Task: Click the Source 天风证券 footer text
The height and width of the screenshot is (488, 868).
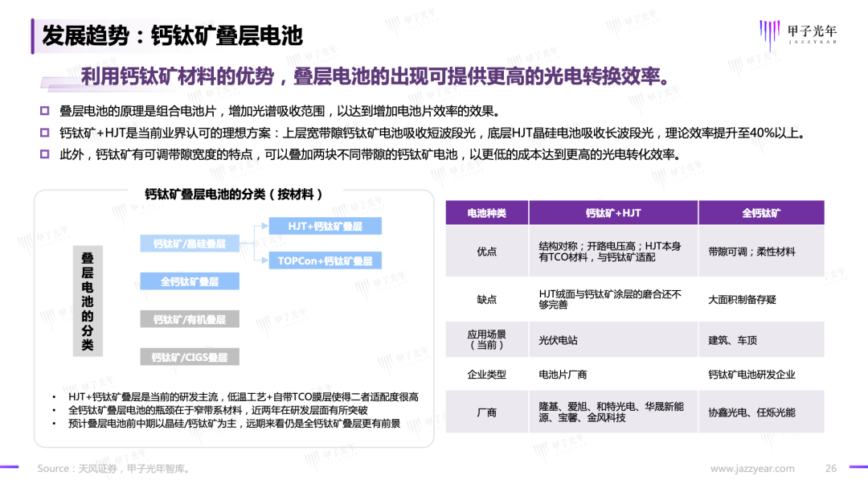Action: 114,469
